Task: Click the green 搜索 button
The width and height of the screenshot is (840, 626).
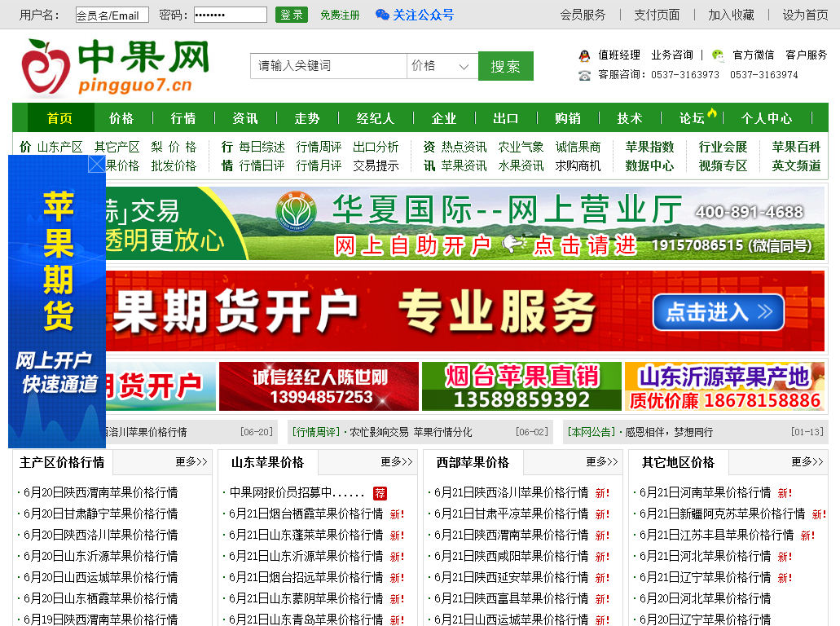Action: click(x=506, y=67)
